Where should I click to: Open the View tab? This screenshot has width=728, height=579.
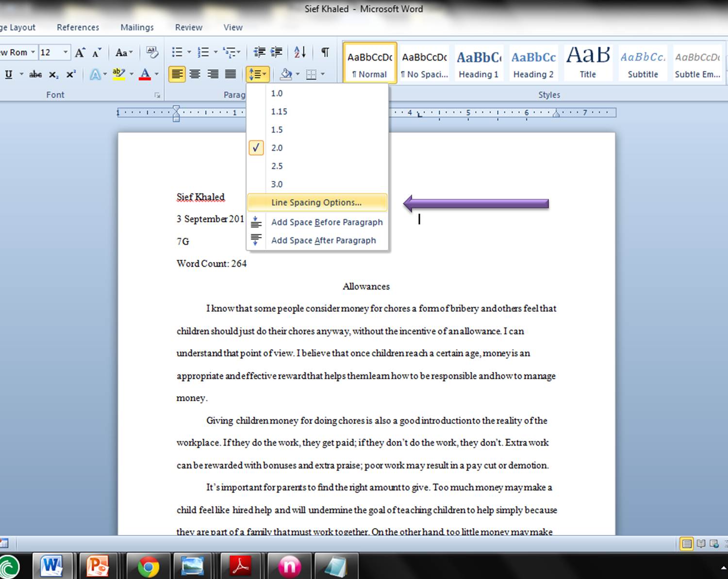tap(233, 27)
